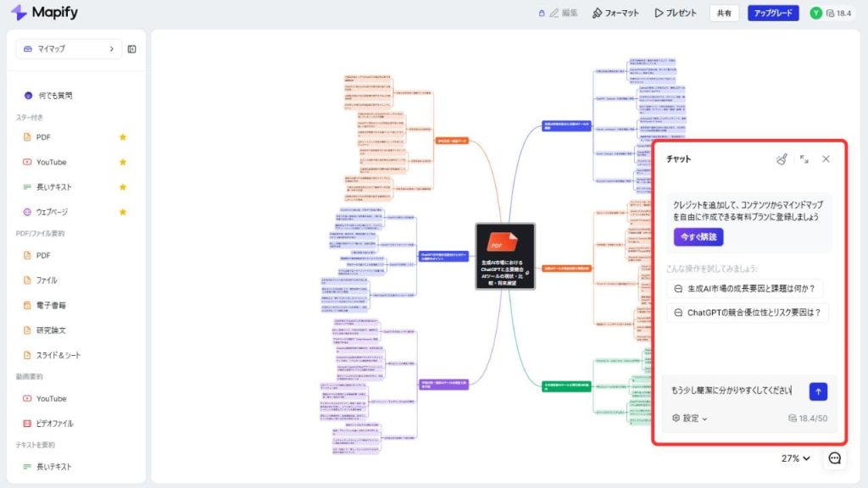Click ビデオファイル film icon

[27, 424]
